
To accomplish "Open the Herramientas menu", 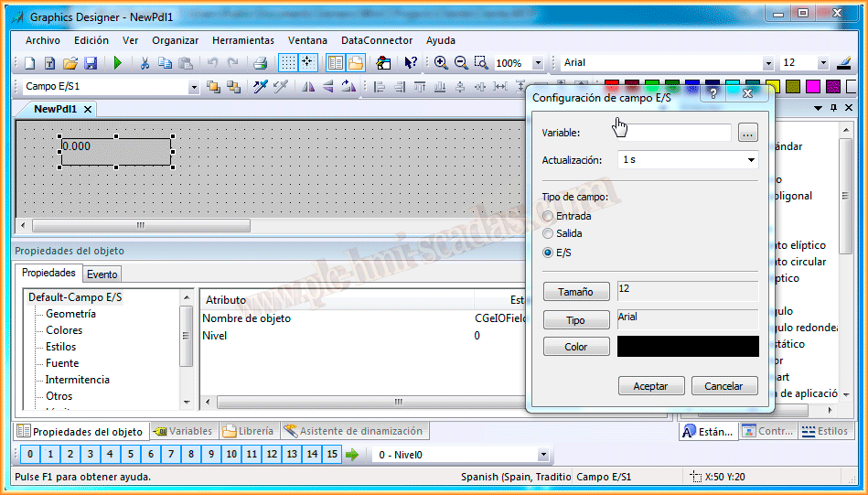I will point(242,40).
